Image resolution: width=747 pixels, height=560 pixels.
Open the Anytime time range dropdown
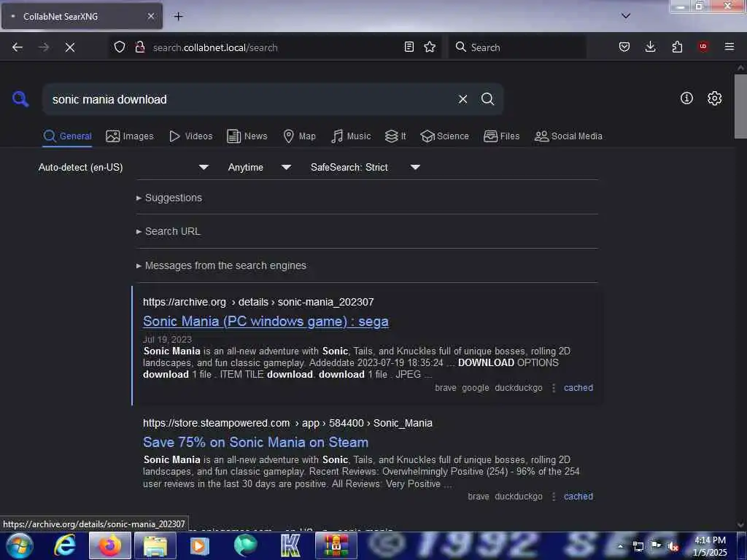point(259,167)
